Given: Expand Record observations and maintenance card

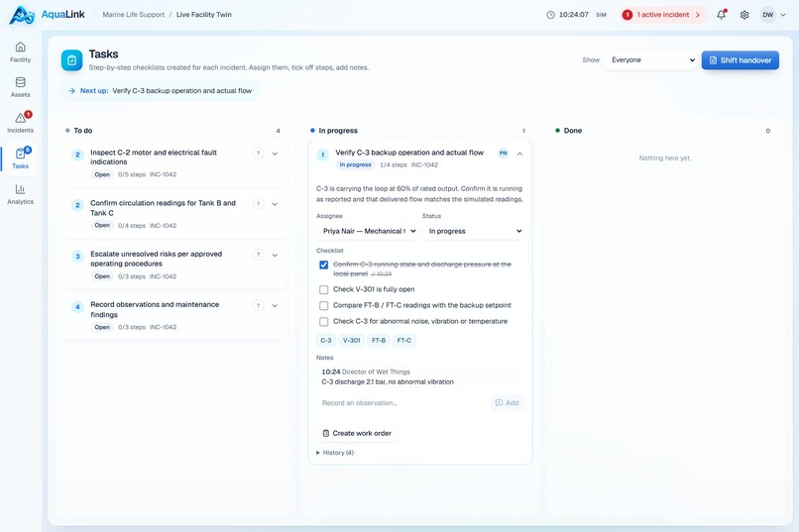Looking at the screenshot, I should (275, 305).
